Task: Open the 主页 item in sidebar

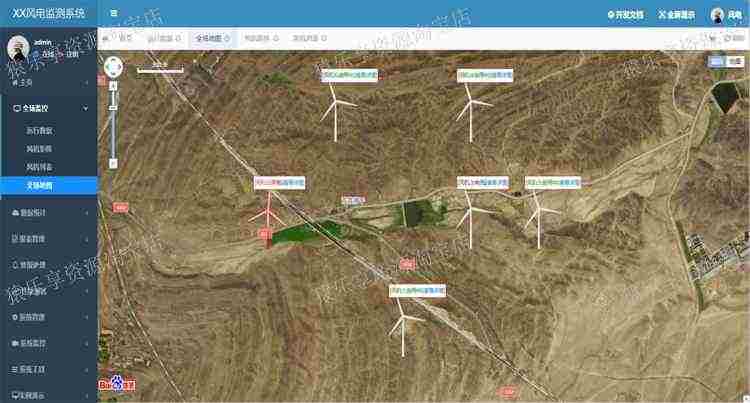Action: pos(22,83)
